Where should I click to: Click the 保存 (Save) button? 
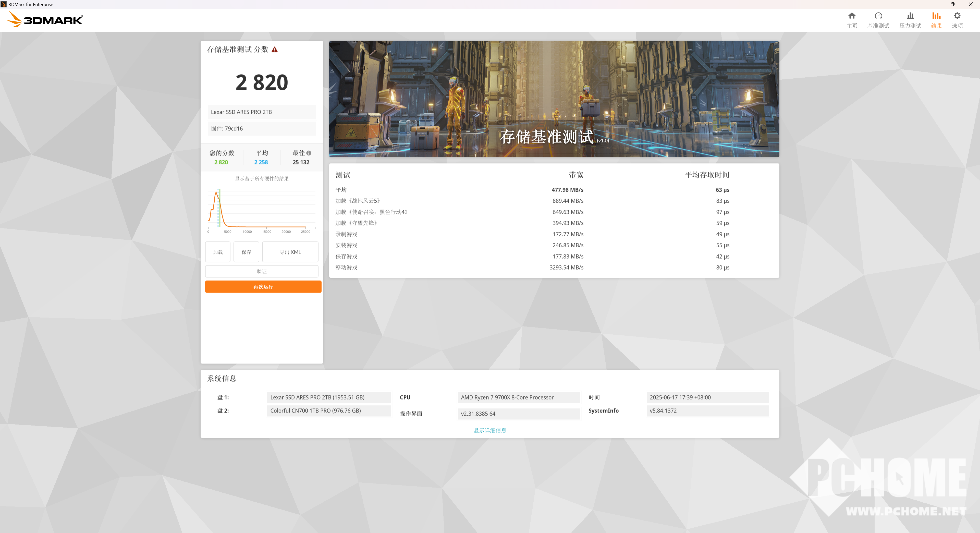coord(246,252)
